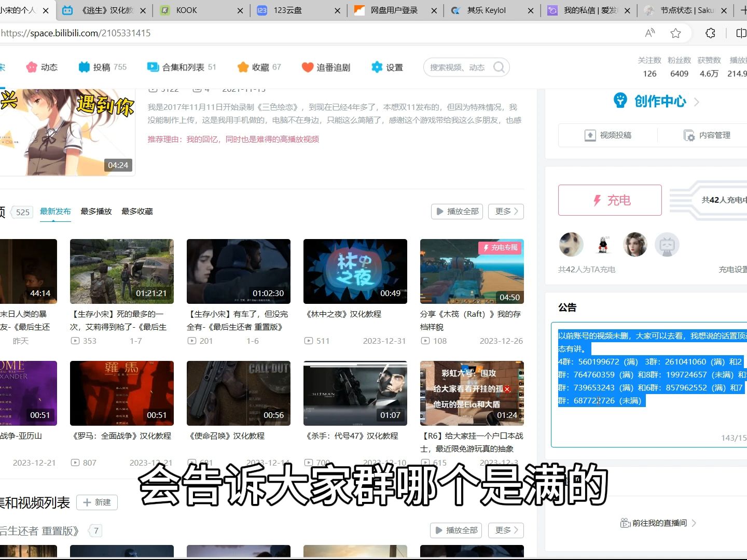
Task: Click the 前往我的直播间 link
Action: click(658, 523)
